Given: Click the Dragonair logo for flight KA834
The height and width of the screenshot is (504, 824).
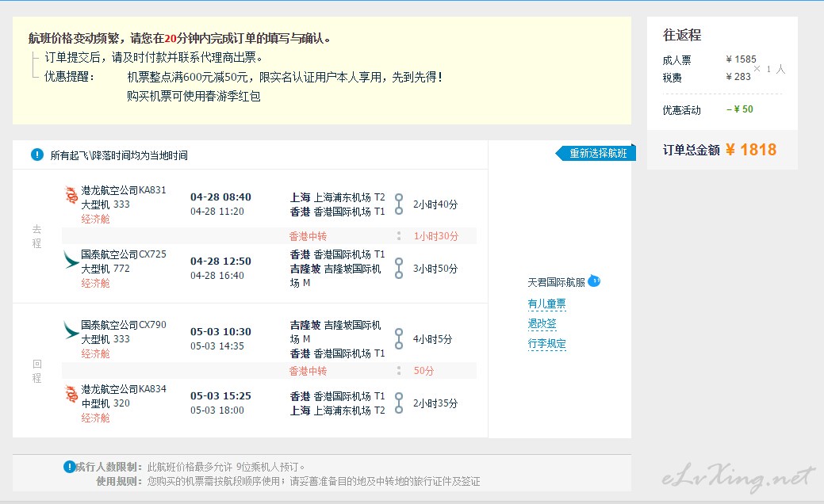Looking at the screenshot, I should (71, 394).
